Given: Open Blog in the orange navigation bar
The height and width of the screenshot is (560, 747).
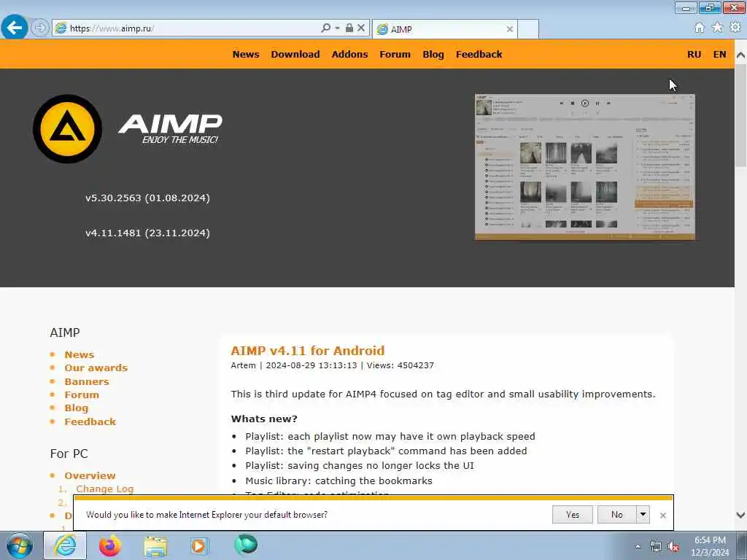Looking at the screenshot, I should point(433,54).
